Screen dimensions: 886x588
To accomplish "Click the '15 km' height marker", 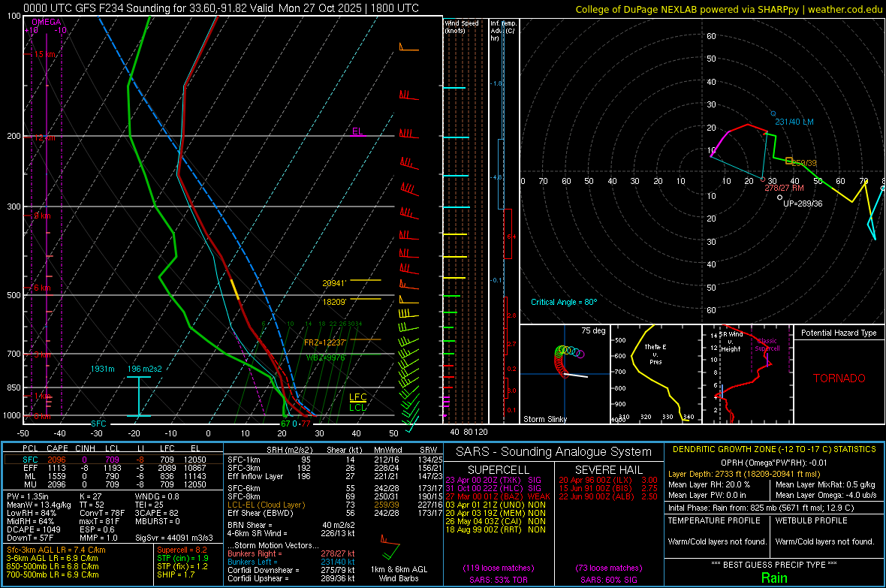I will coord(44,54).
